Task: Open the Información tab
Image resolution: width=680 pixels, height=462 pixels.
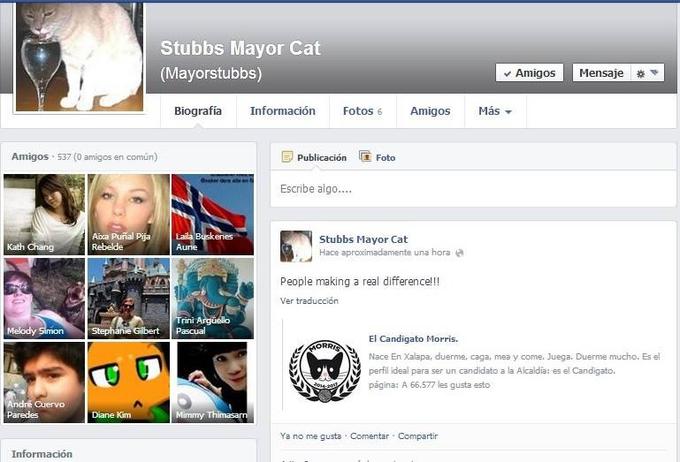Action: (x=283, y=111)
